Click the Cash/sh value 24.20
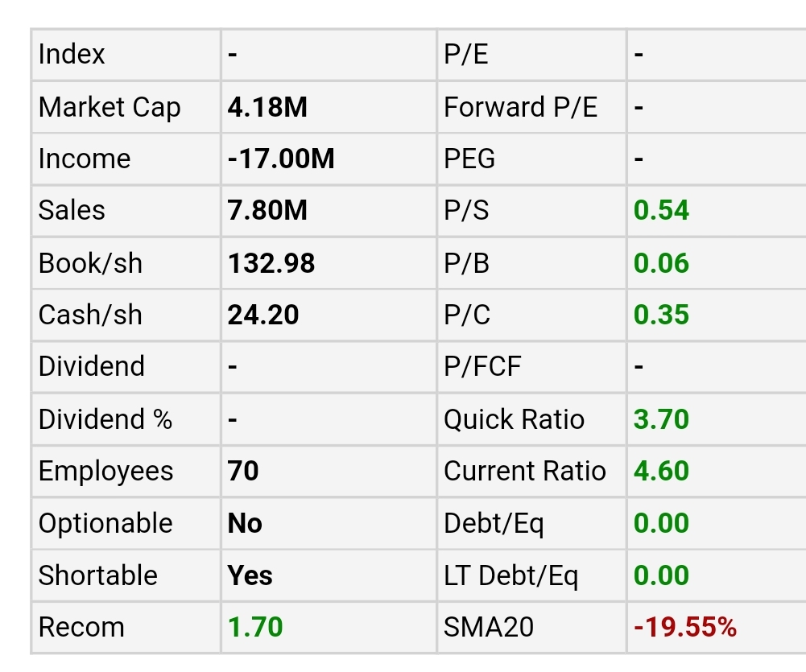 point(263,315)
